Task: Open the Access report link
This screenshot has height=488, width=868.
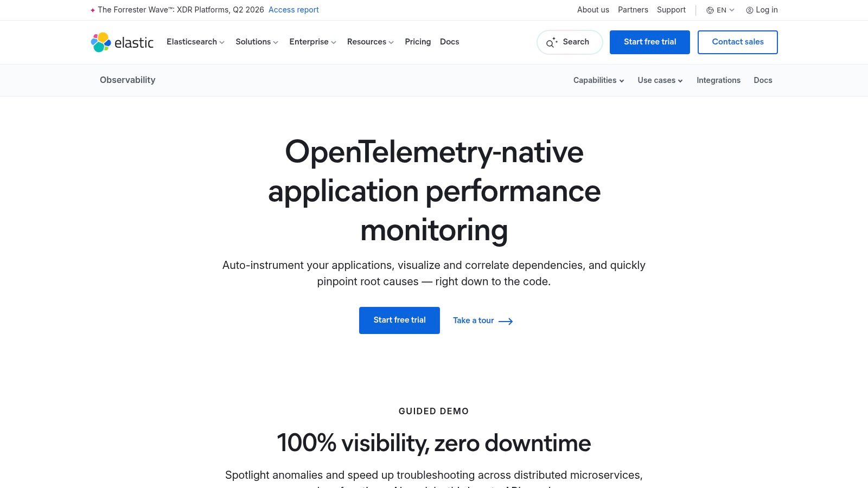Action: (293, 10)
